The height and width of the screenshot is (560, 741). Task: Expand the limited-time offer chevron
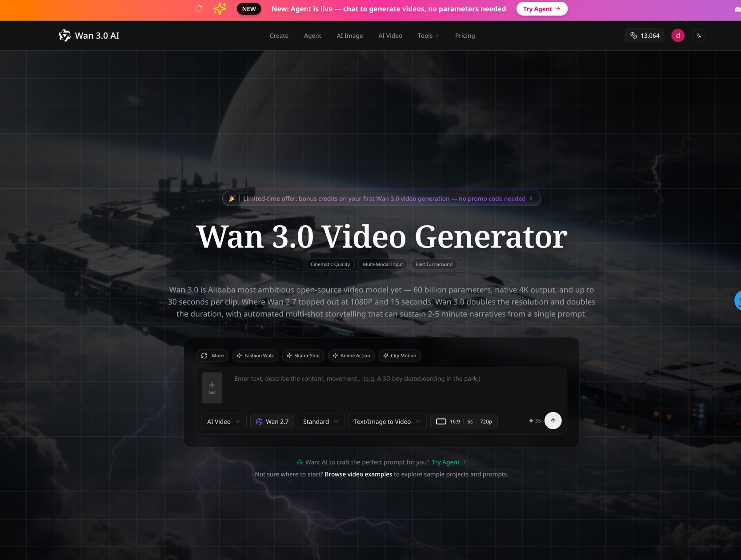(x=531, y=199)
